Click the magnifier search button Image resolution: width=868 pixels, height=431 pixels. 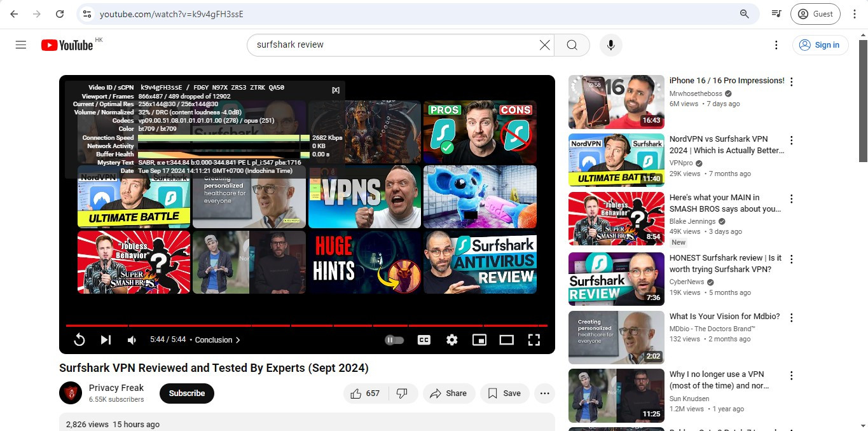[x=572, y=45]
